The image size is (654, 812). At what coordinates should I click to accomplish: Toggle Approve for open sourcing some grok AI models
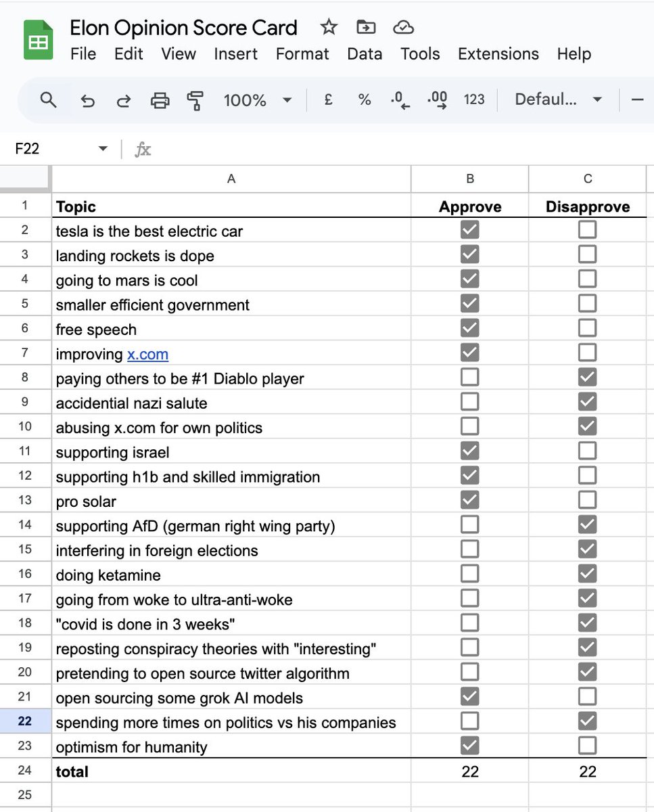click(x=469, y=696)
